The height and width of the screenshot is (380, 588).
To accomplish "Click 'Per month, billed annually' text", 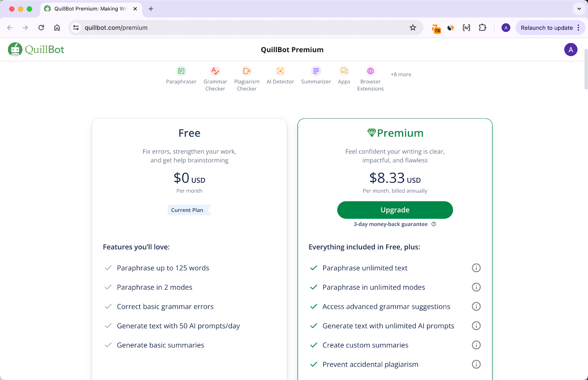I will 395,191.
